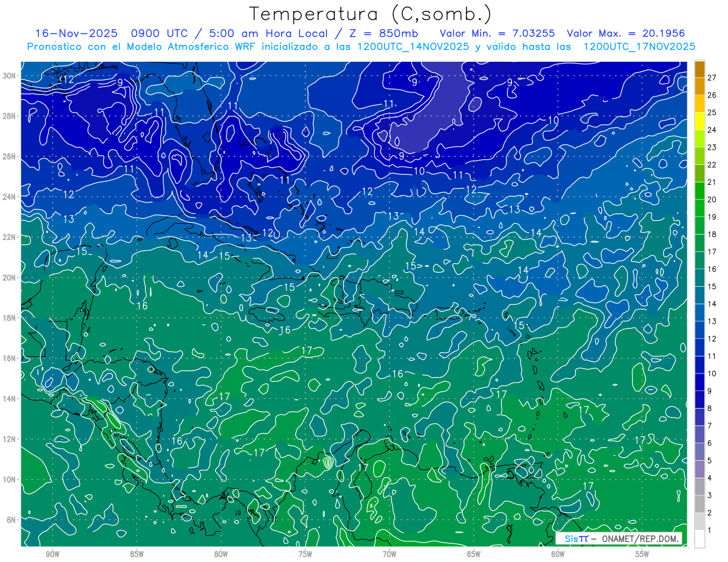
Task: Pick the lime legend swatch between 23 and 24
Action: tap(699, 138)
